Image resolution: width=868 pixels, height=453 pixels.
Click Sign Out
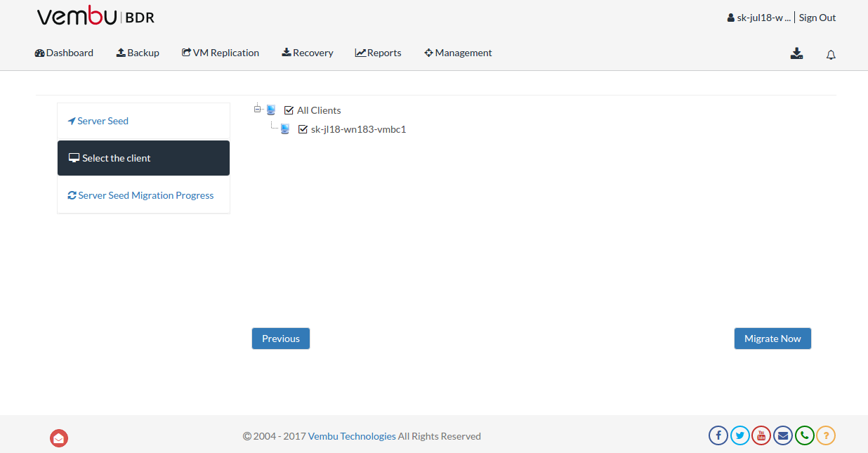coord(817,18)
